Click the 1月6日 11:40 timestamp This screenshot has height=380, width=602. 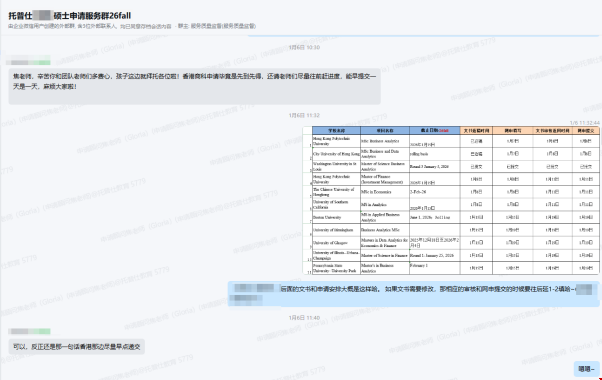point(304,318)
